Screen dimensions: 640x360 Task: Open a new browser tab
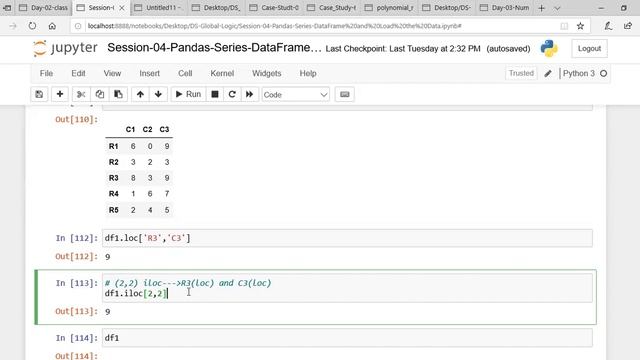pos(542,8)
